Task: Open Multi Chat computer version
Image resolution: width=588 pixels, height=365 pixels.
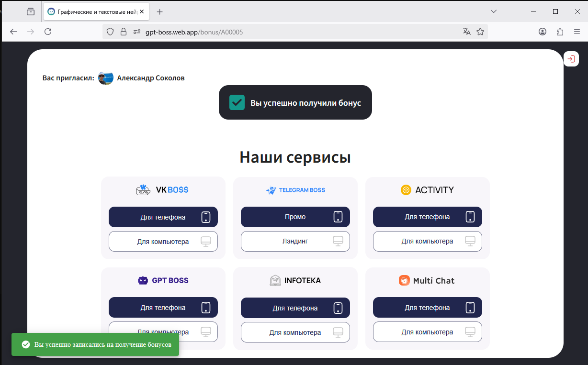Action: pyautogui.click(x=428, y=332)
